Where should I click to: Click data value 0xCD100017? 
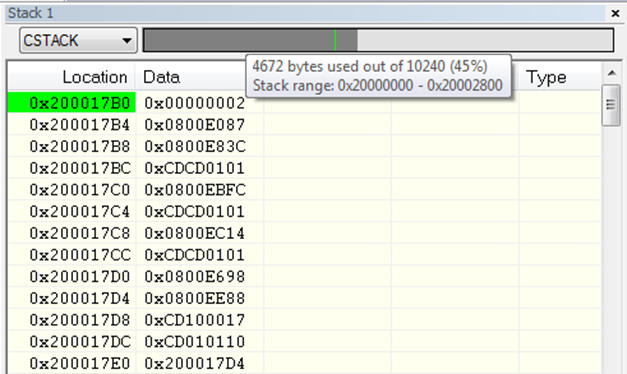pyautogui.click(x=194, y=320)
